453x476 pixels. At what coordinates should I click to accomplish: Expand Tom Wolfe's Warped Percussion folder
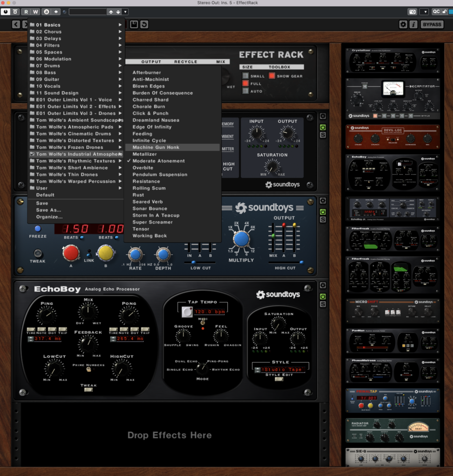[76, 181]
